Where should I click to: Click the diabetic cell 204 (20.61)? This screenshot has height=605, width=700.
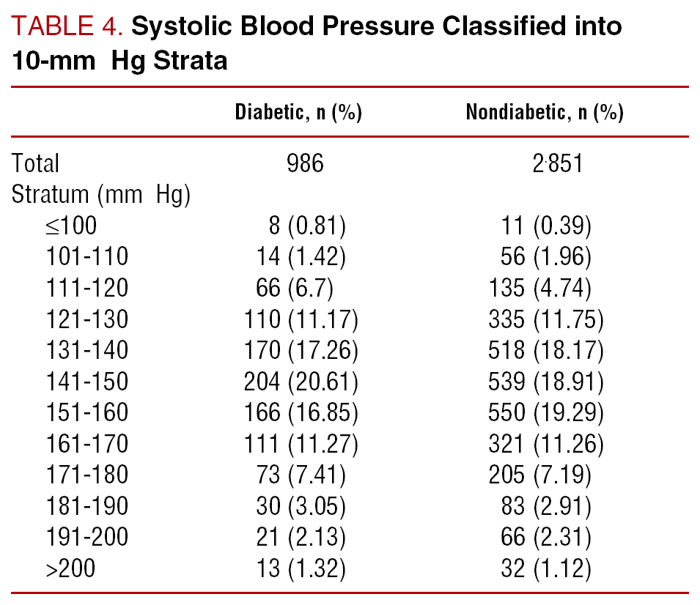[x=301, y=382]
